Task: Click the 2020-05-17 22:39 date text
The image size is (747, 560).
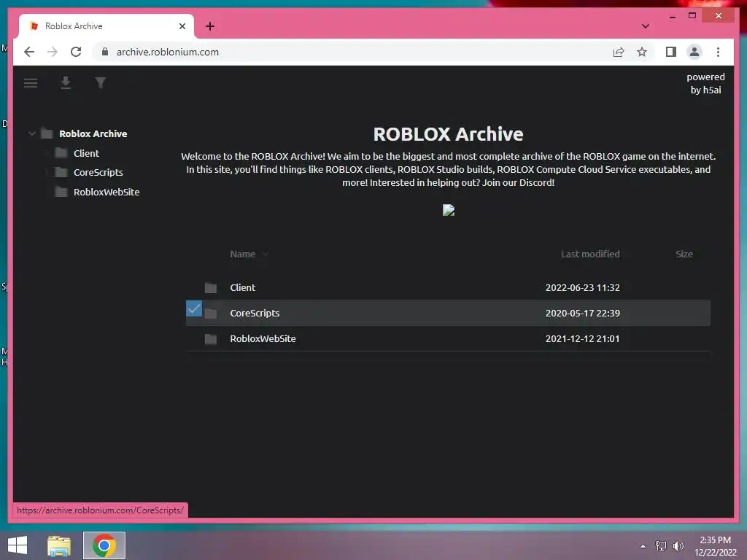Action: click(582, 314)
